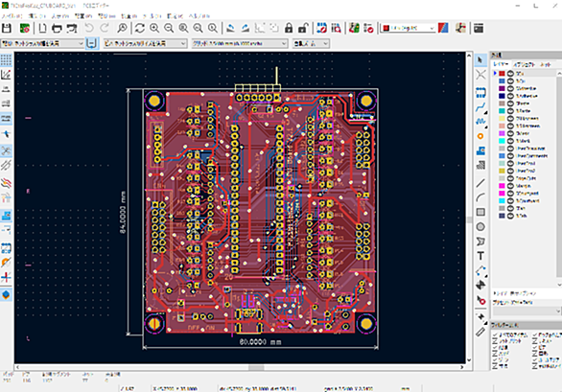Open the track width dropdown

42,43
